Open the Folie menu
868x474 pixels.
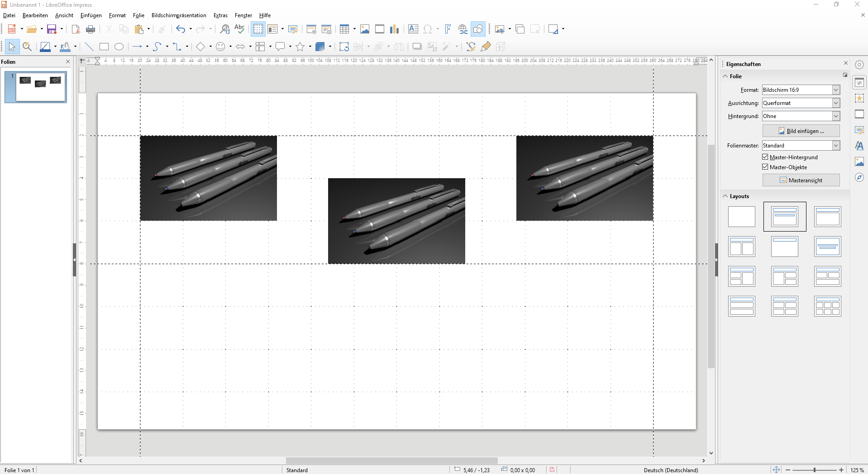pyautogui.click(x=138, y=15)
